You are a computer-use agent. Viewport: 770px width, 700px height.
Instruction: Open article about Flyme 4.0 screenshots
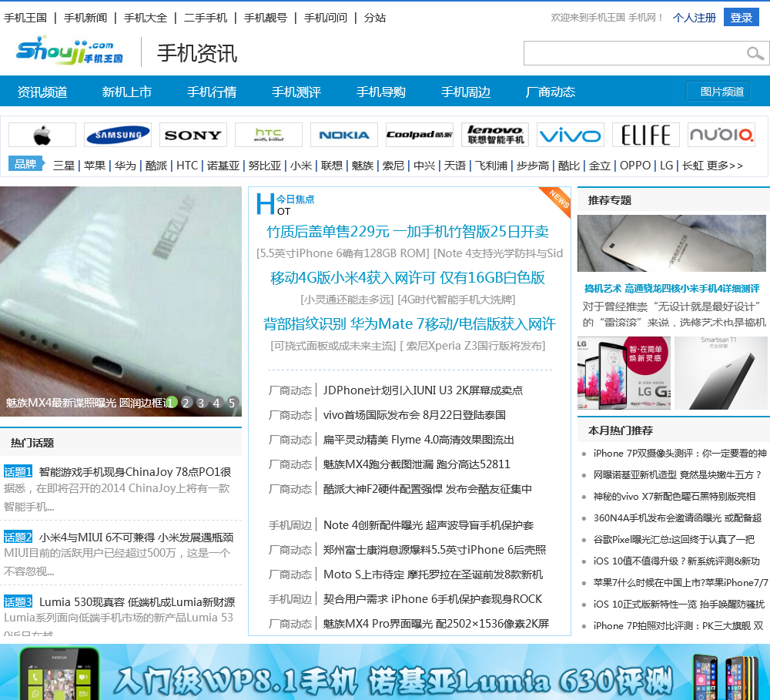[x=418, y=440]
